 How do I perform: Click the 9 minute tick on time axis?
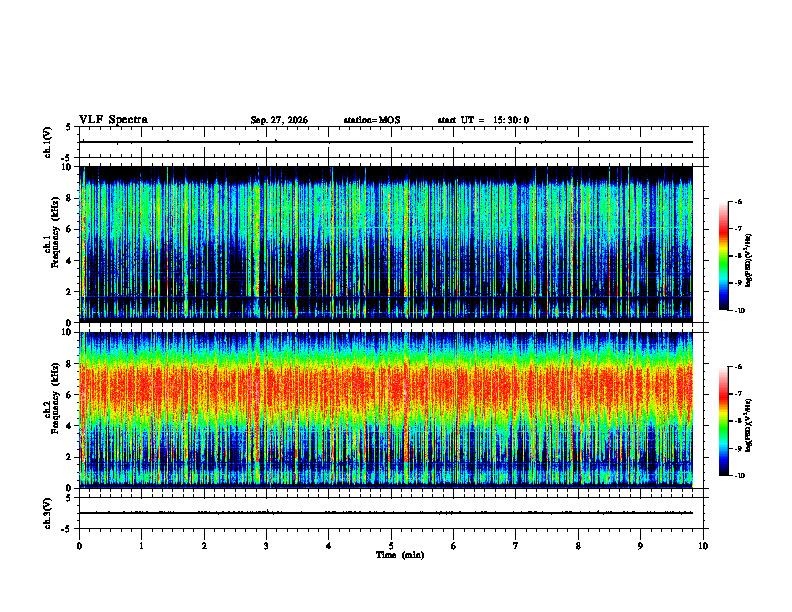coord(640,546)
